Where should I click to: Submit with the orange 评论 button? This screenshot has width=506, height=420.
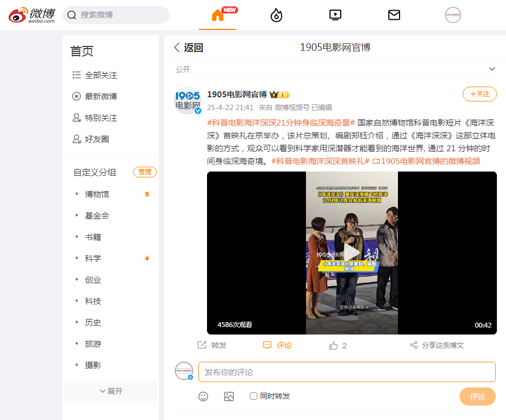(x=477, y=396)
